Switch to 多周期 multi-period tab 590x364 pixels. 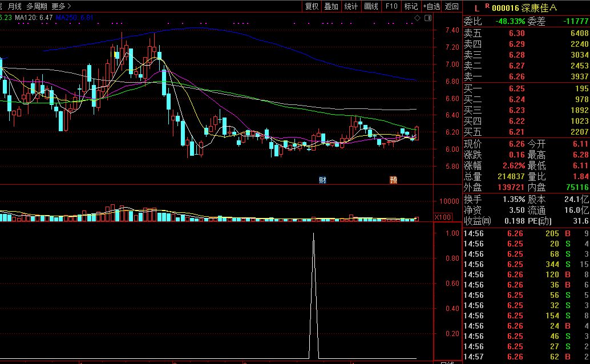click(x=37, y=6)
